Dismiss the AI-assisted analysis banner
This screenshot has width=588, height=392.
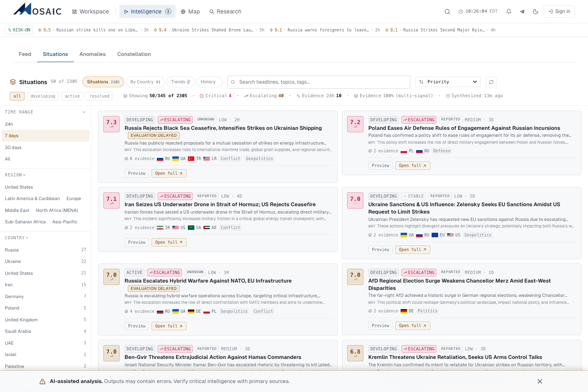point(540,381)
